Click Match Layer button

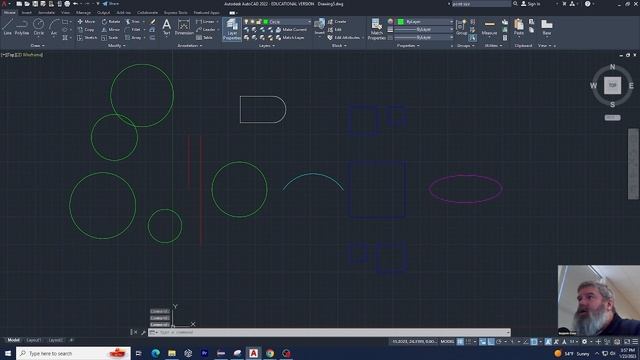[x=290, y=38]
